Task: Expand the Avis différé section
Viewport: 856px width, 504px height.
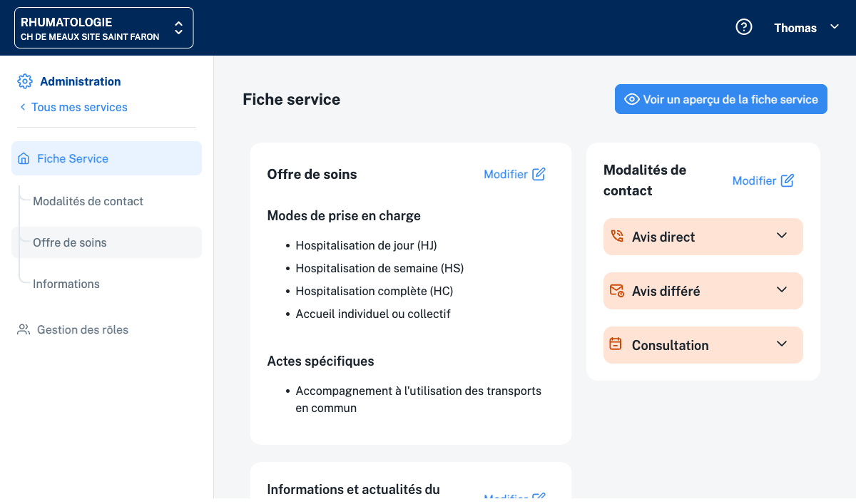Action: click(782, 290)
